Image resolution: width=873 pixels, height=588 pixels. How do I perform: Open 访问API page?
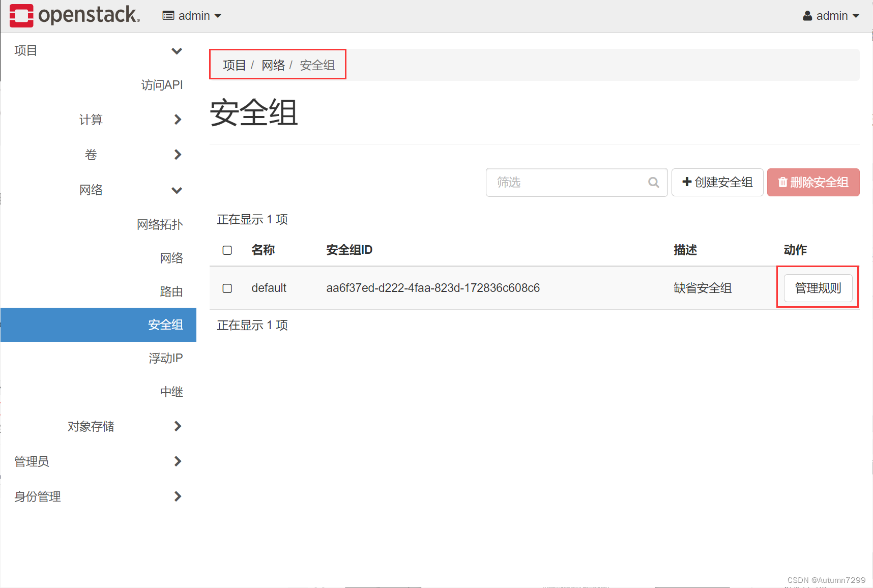coord(162,85)
